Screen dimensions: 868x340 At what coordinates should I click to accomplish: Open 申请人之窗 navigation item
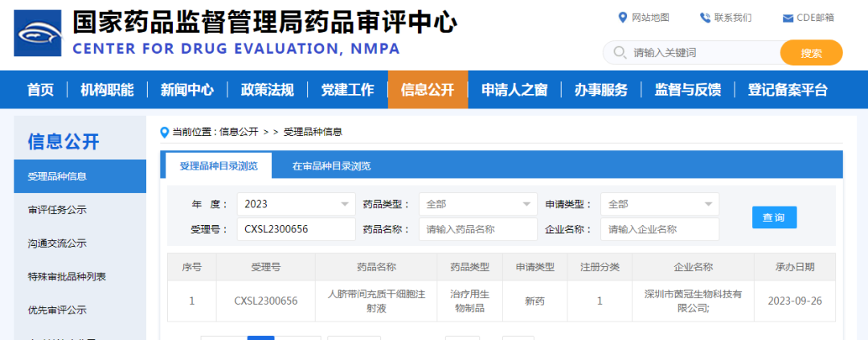click(514, 90)
